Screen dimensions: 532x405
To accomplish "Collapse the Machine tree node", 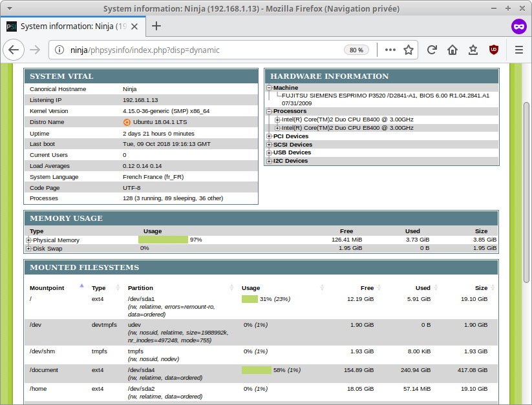I will [x=269, y=88].
